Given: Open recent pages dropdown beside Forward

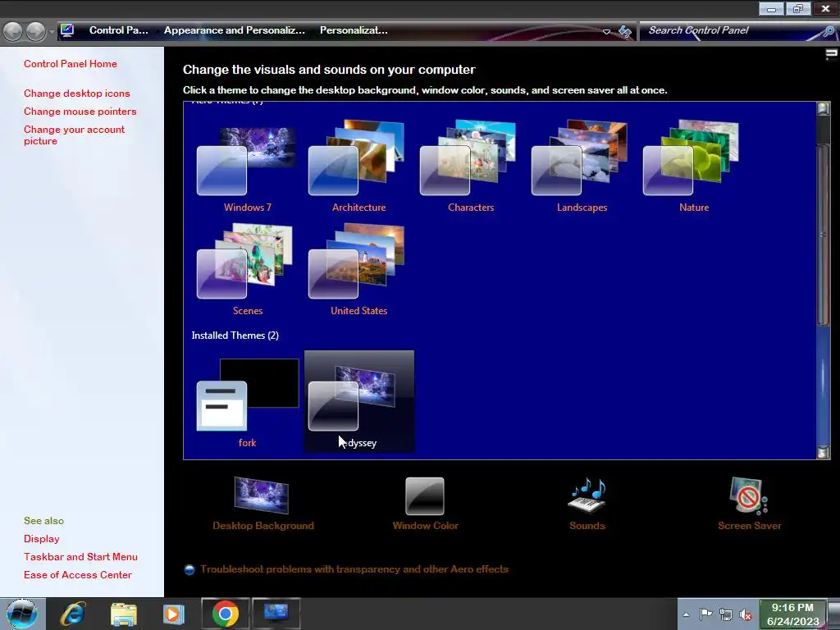Looking at the screenshot, I should click(52, 32).
